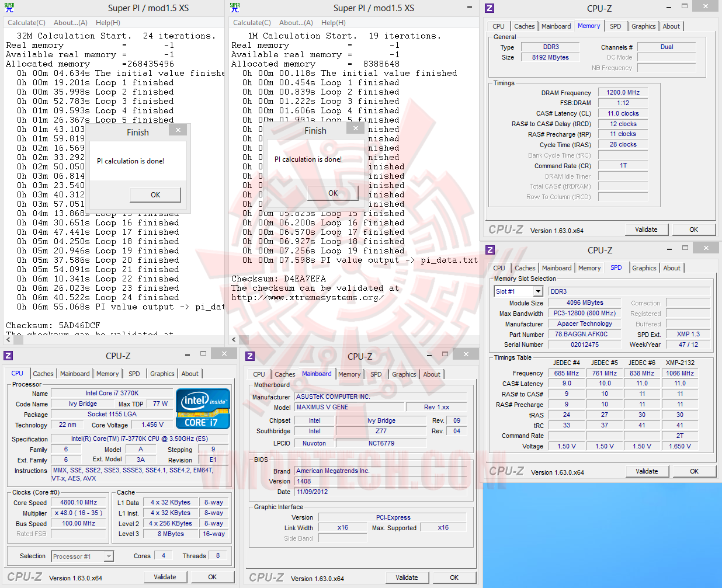Click OK in the Memory CPU-Z window
The image size is (722, 588).
(693, 229)
